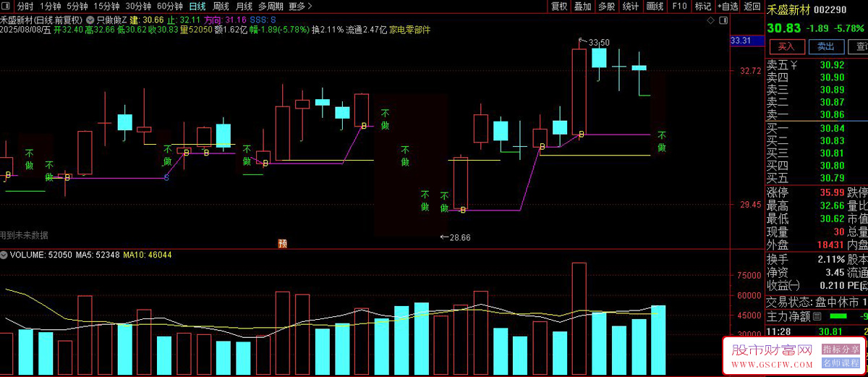Click the ¥ icon beside 卖五
This screenshot has height=377, width=868.
(x=793, y=65)
